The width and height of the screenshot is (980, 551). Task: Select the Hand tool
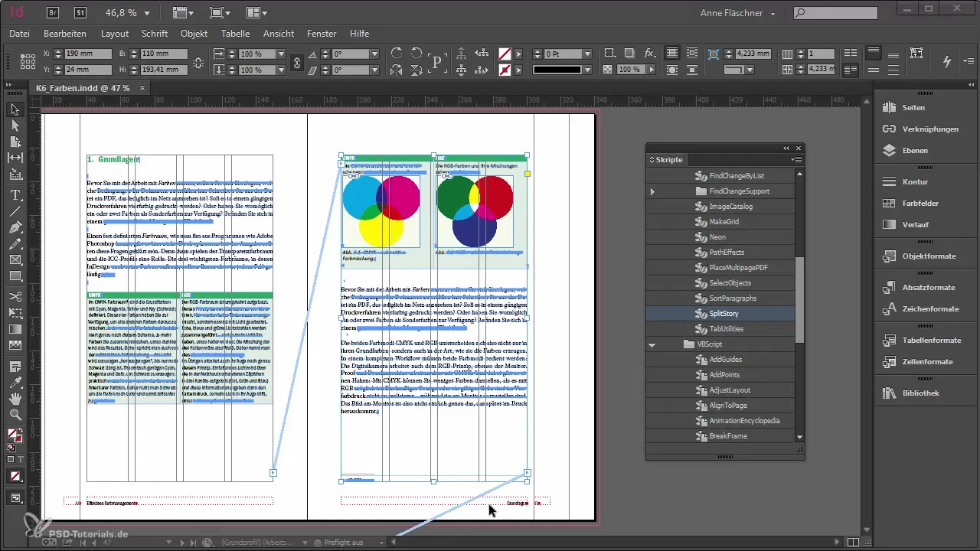click(15, 399)
